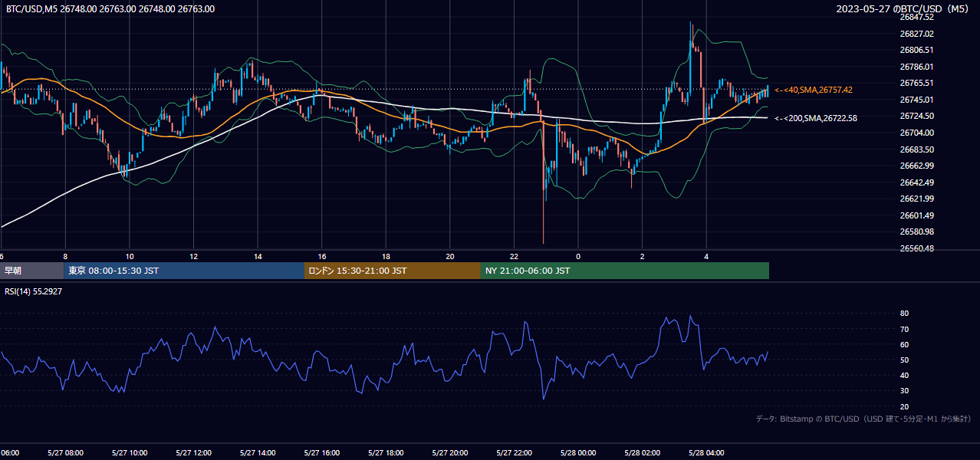Click the 5/27 22:00 time axis label
Screen dimensions: 980x460
coord(514,453)
